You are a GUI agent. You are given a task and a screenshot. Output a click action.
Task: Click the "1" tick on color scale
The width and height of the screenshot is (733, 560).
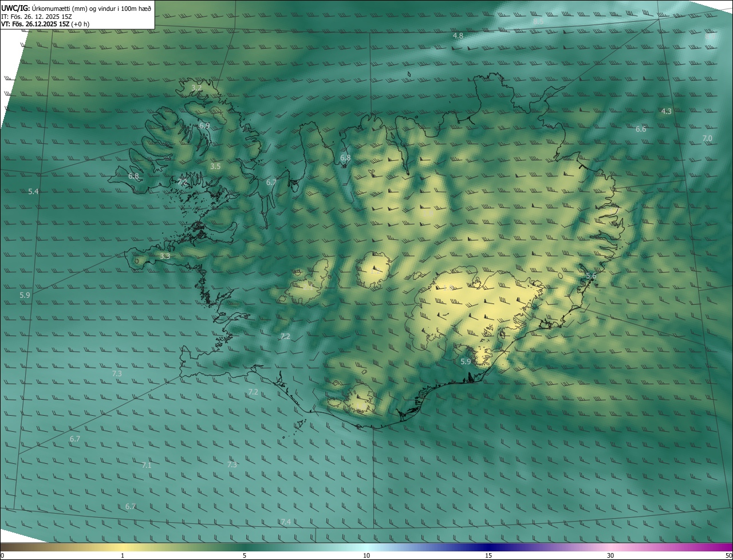point(123,555)
